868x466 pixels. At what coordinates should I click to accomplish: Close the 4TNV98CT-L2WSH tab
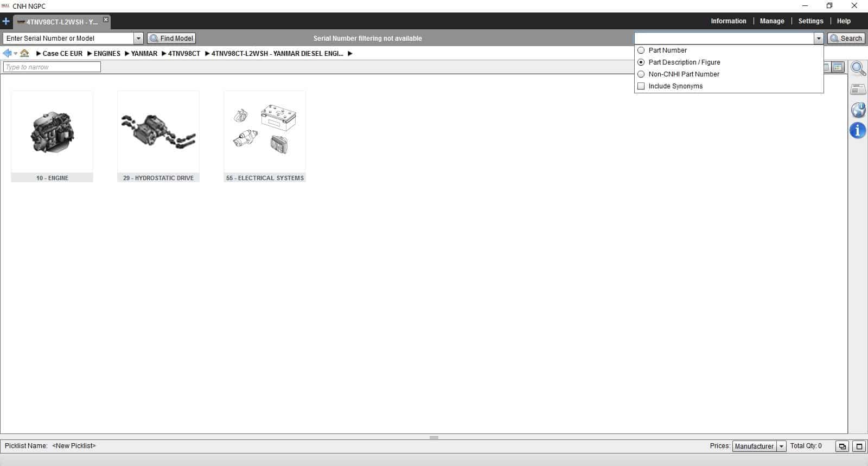click(106, 20)
